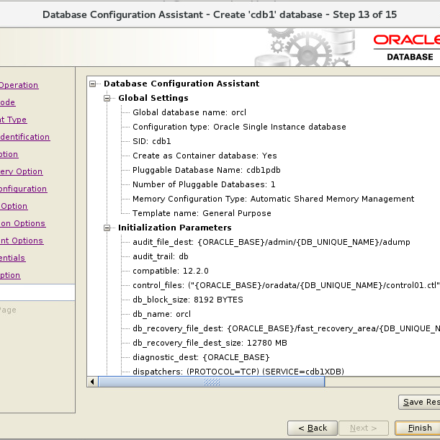The height and width of the screenshot is (440, 440).
Task: Click the Save Response file button
Action: coord(420,402)
